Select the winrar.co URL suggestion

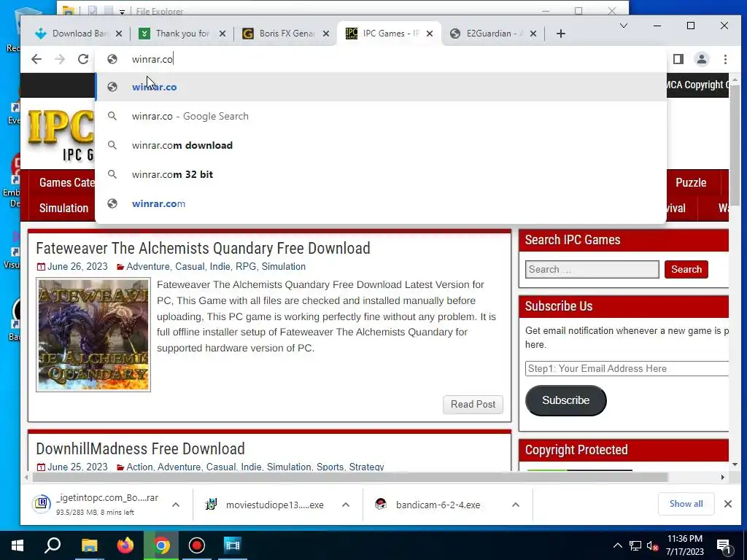381,87
